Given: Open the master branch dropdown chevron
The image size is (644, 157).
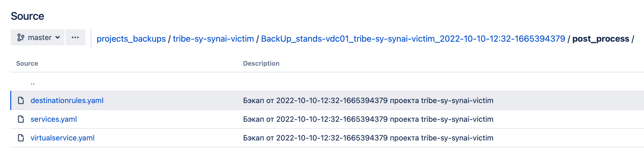Looking at the screenshot, I should click(x=58, y=37).
